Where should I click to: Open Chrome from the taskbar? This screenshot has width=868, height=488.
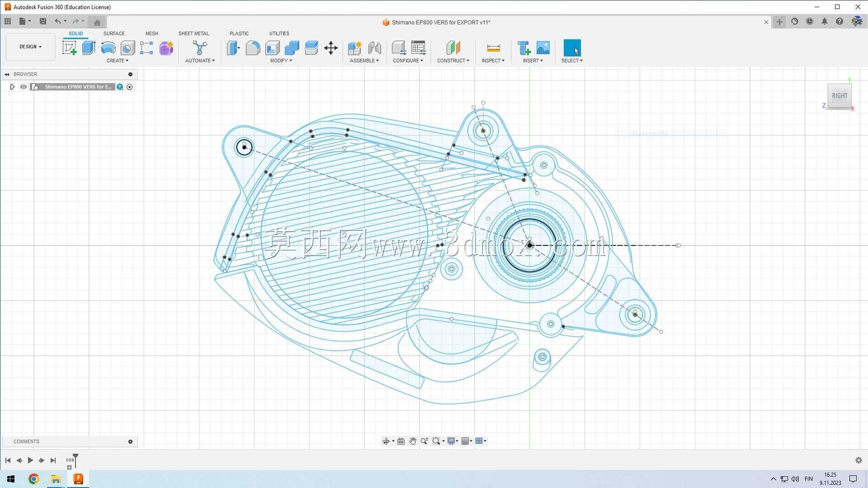click(34, 479)
